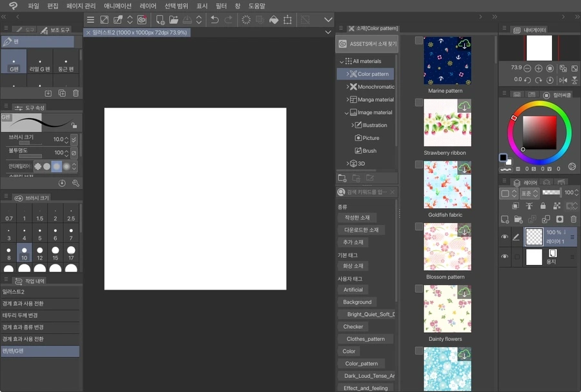Select 리얼 G 펜 sub tool
581x392 pixels.
pyautogui.click(x=39, y=62)
